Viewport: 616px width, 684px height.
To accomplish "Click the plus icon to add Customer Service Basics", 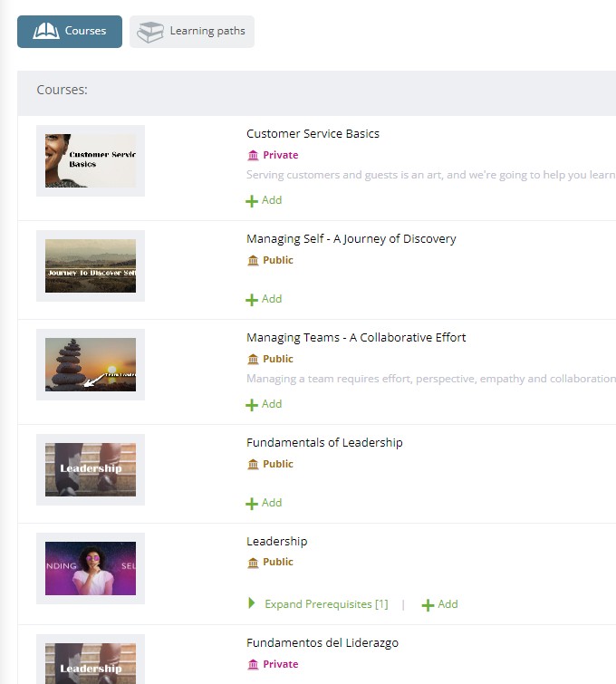I will click(x=252, y=201).
